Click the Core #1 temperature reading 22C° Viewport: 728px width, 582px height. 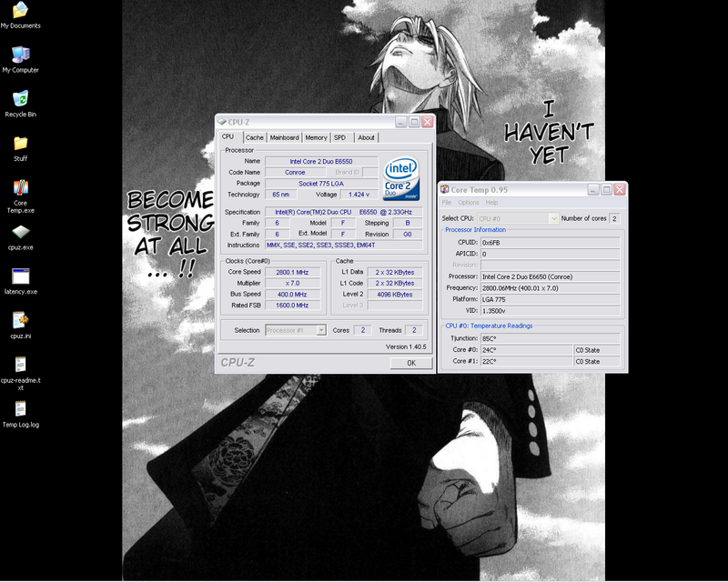point(527,362)
